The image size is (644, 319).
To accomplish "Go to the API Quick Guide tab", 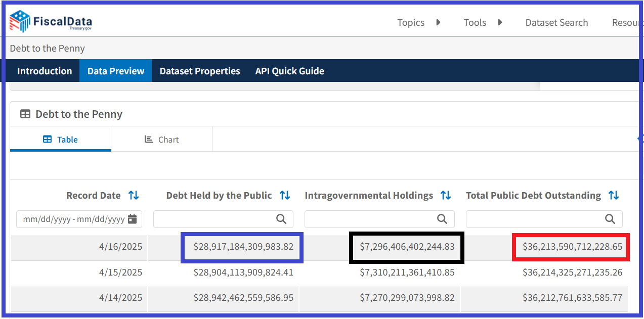I will click(x=289, y=71).
